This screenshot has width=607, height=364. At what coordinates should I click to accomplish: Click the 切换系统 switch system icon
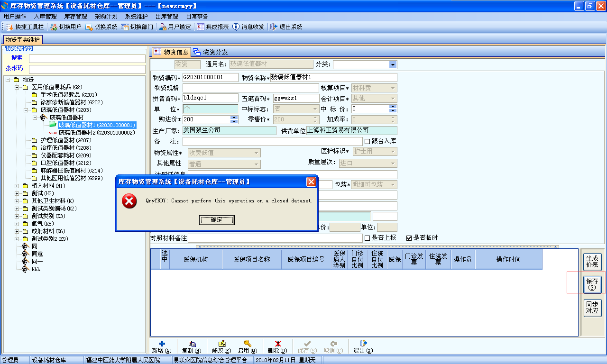pyautogui.click(x=89, y=27)
